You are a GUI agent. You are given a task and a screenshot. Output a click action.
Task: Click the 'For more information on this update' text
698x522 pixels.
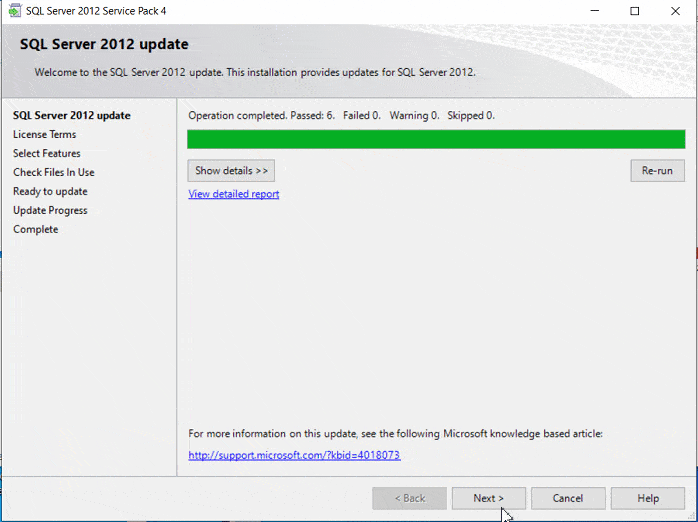click(395, 433)
